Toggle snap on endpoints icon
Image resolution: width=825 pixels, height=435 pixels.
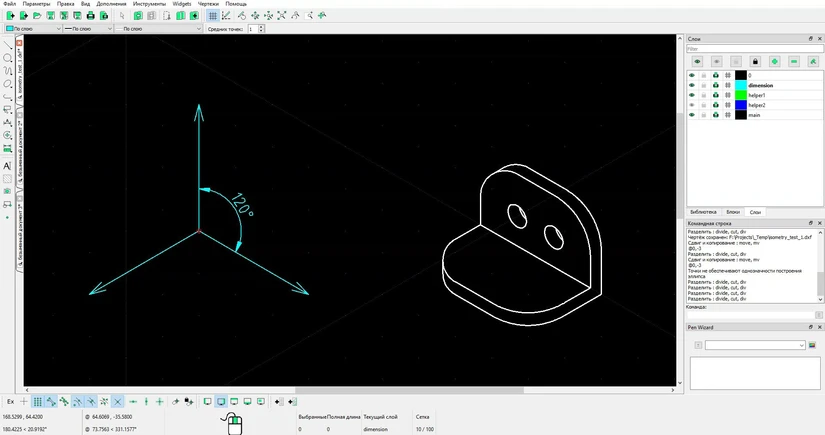(x=51, y=401)
